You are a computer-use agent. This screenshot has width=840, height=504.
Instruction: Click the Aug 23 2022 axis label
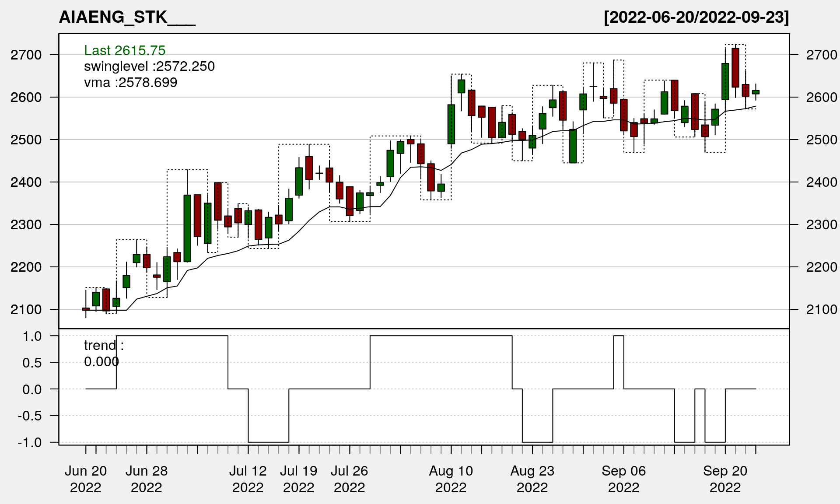pyautogui.click(x=532, y=479)
